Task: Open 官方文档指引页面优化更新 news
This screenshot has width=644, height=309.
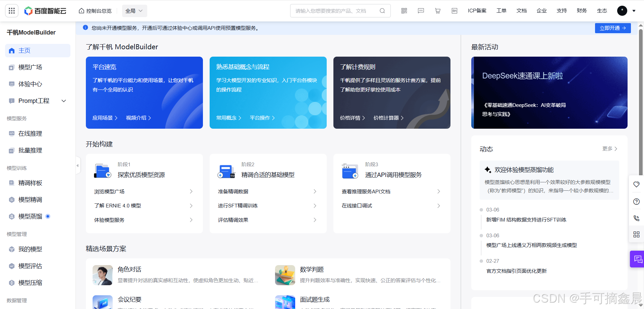Action: click(x=517, y=271)
